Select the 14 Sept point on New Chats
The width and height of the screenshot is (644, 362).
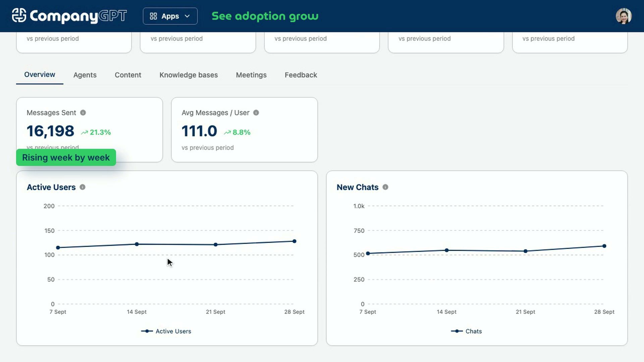tap(447, 250)
